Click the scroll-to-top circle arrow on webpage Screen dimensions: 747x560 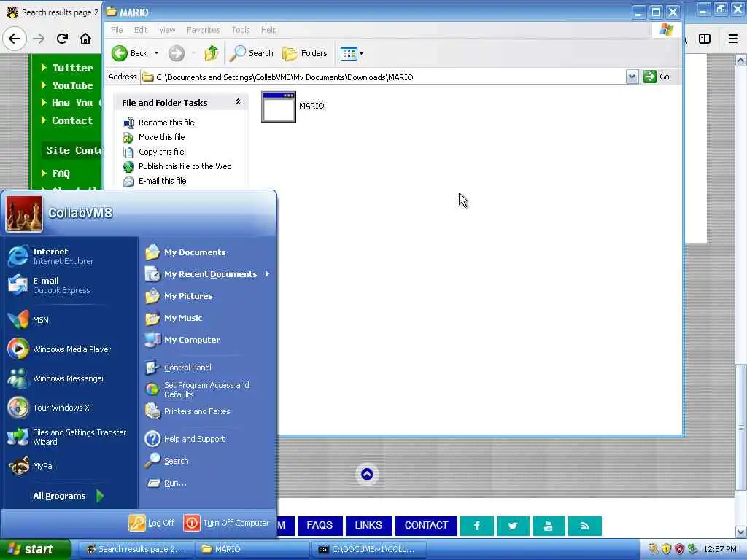pyautogui.click(x=367, y=474)
